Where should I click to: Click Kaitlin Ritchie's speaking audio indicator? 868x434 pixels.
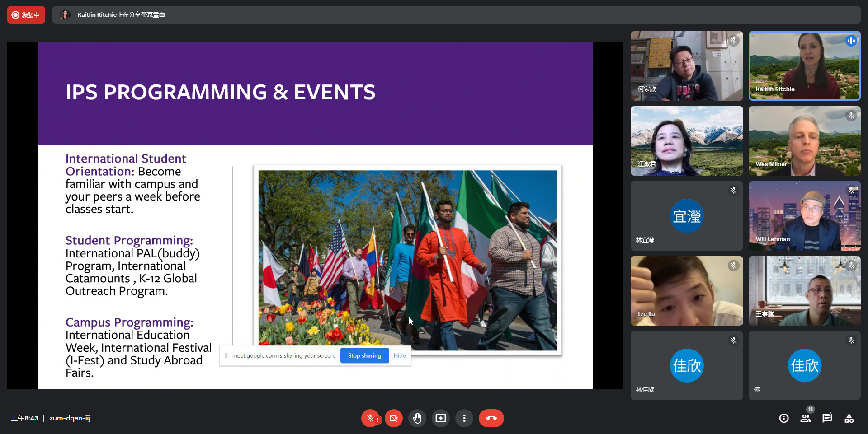coord(851,41)
